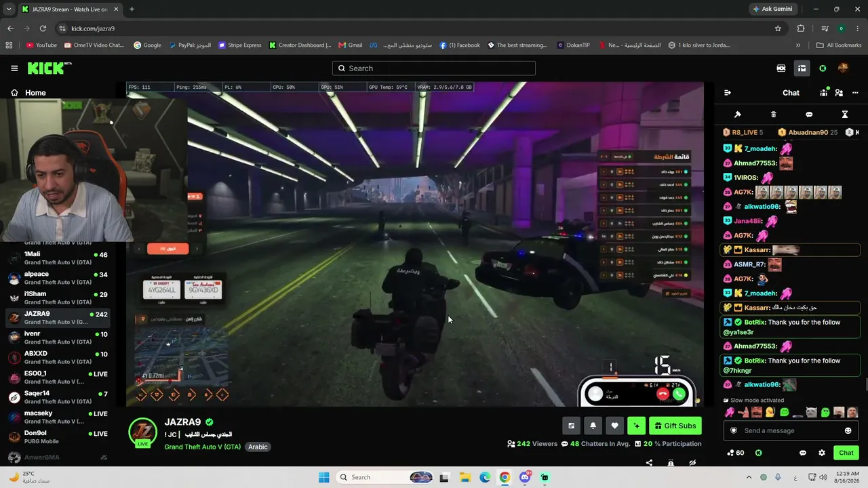The image size is (868, 488).
Task: Open the Windows Start menu
Action: (x=323, y=477)
